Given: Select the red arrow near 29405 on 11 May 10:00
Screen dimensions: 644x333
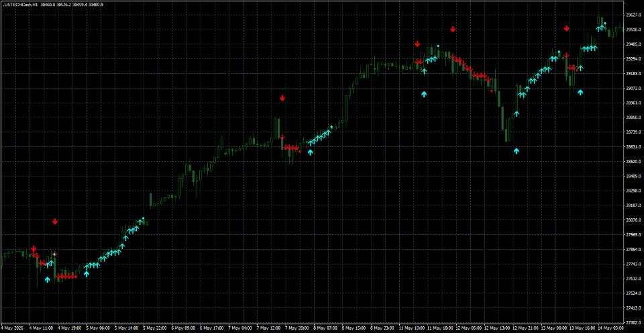Looking at the screenshot, I should click(417, 44).
